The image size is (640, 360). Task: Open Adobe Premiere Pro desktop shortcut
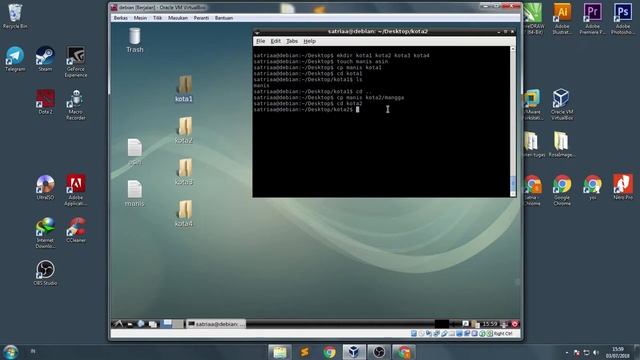point(592,19)
